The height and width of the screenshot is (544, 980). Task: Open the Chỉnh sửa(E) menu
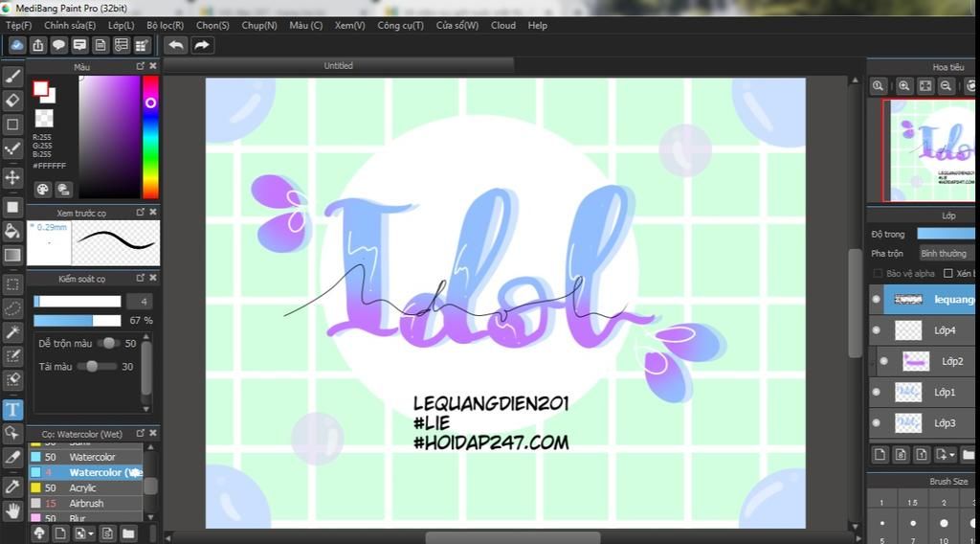click(x=70, y=26)
